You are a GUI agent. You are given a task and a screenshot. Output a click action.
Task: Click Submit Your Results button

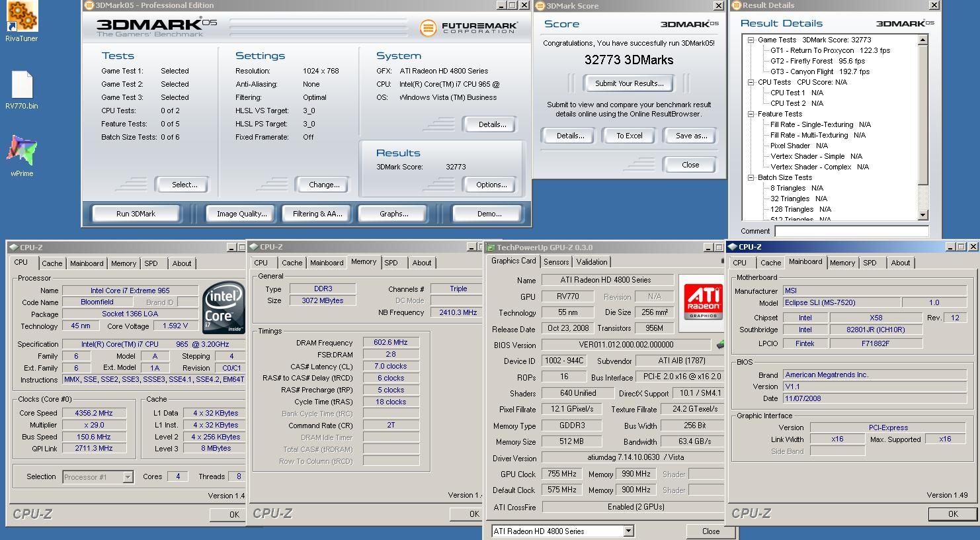pyautogui.click(x=630, y=83)
